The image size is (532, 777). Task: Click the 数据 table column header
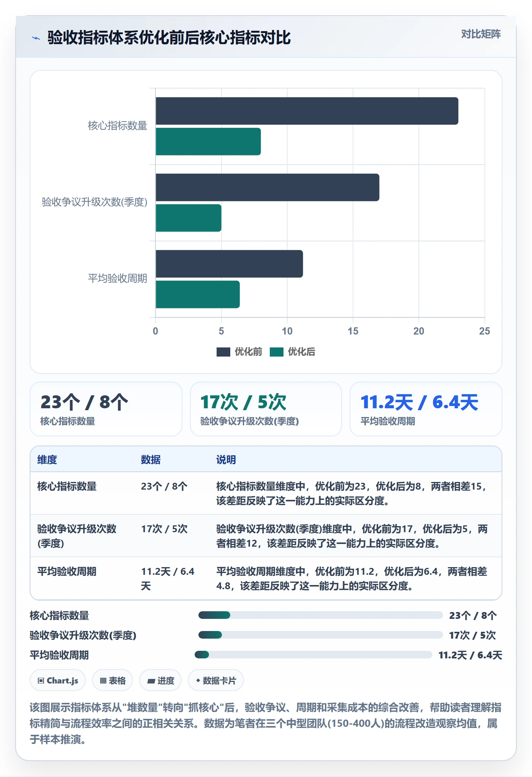[x=151, y=460]
